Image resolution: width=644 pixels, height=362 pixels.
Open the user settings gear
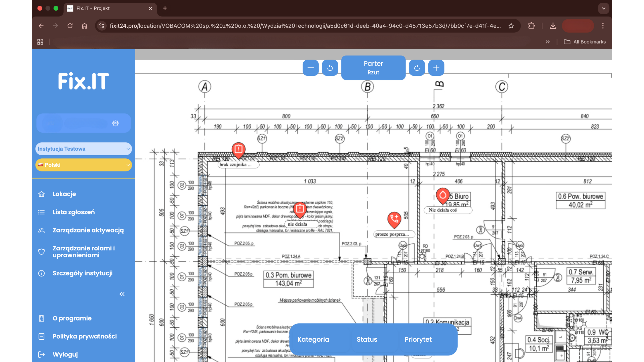[115, 123]
